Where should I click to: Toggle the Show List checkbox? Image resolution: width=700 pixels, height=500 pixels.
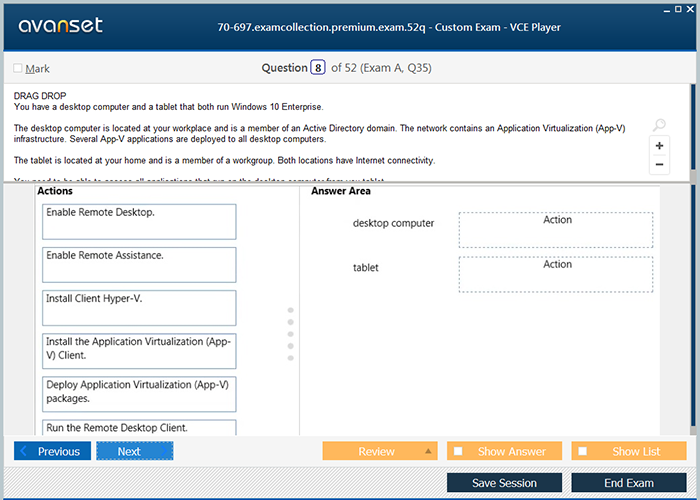[583, 451]
